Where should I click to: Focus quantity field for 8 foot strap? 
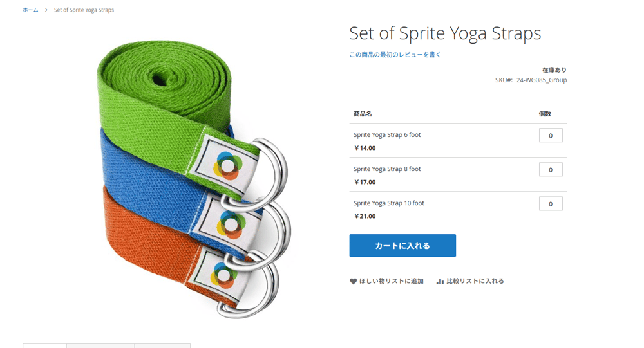coord(551,169)
